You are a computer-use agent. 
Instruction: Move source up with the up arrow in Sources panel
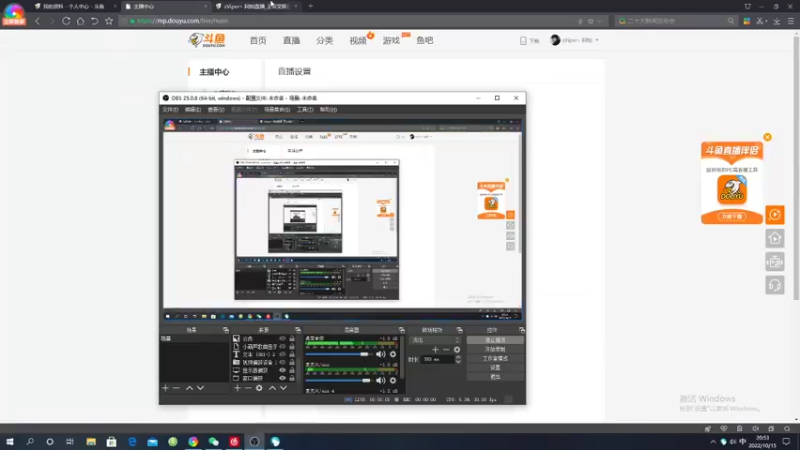272,388
